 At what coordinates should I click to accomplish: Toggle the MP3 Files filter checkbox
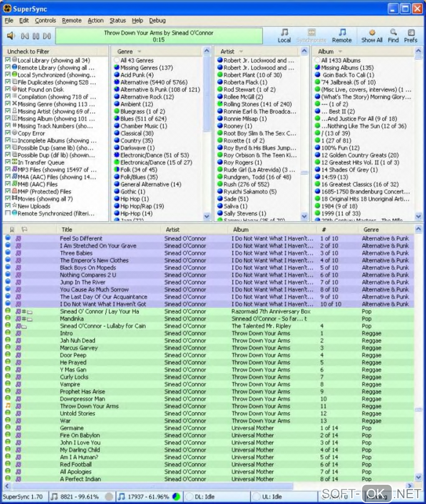click(8, 169)
